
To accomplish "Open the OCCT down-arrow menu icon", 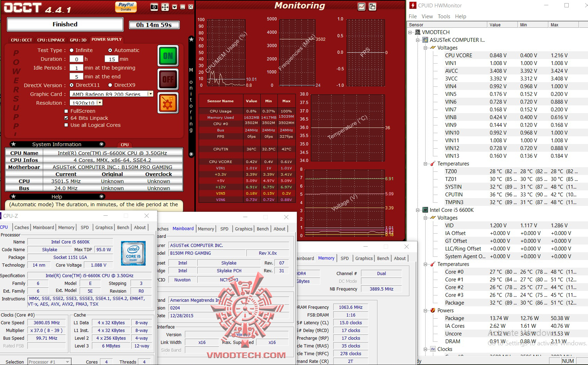I will coord(174,7).
